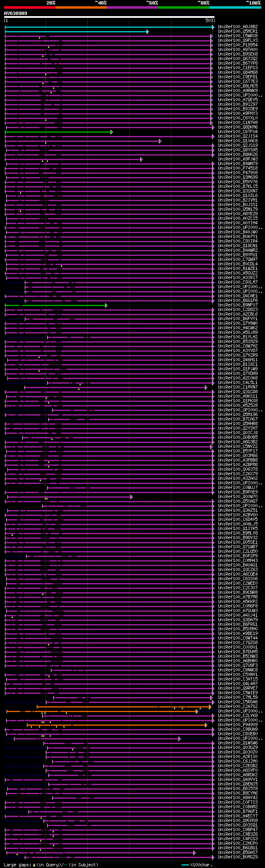Select label UniRef100_B8LMC5

click(238, 86)
